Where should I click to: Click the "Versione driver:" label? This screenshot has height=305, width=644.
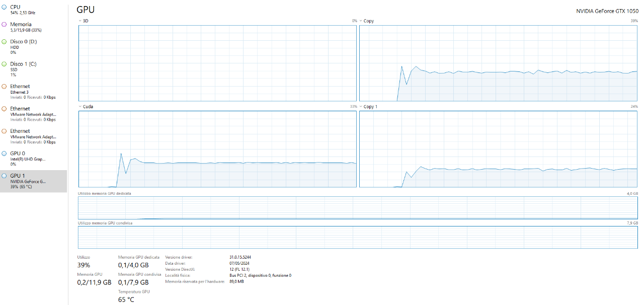179,257
